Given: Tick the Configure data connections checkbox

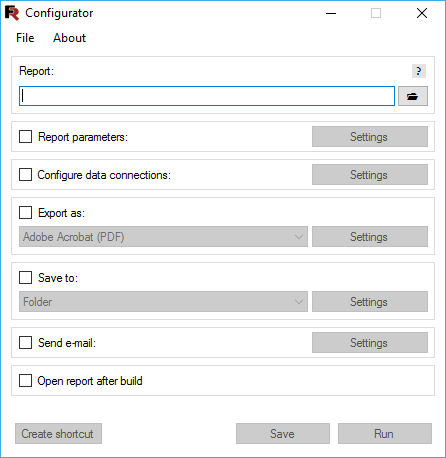Looking at the screenshot, I should (x=26, y=175).
